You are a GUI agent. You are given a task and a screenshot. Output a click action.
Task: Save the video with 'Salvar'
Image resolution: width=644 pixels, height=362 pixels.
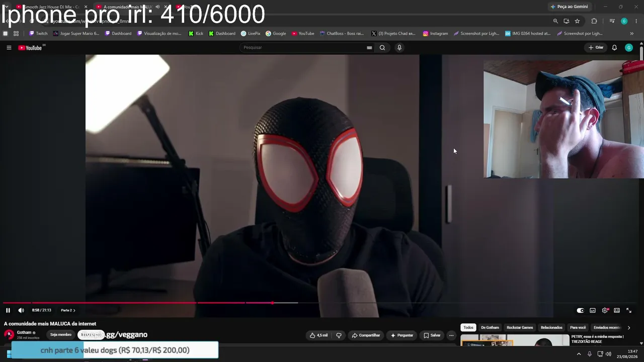tap(432, 335)
